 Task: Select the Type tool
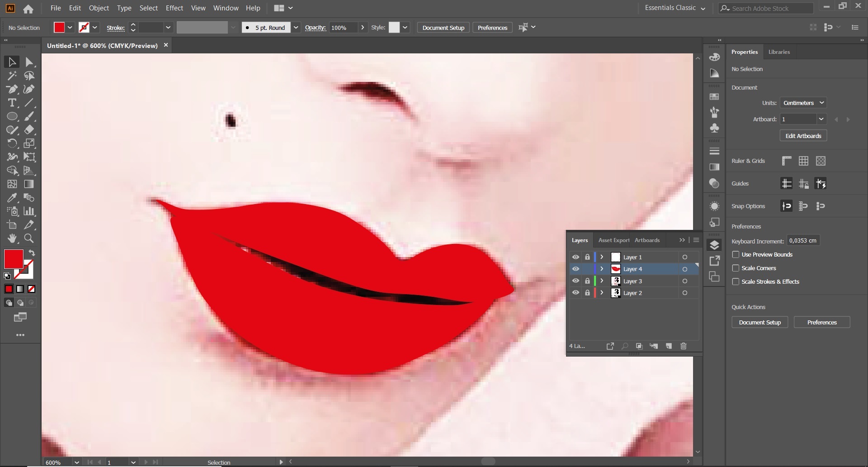tap(12, 103)
